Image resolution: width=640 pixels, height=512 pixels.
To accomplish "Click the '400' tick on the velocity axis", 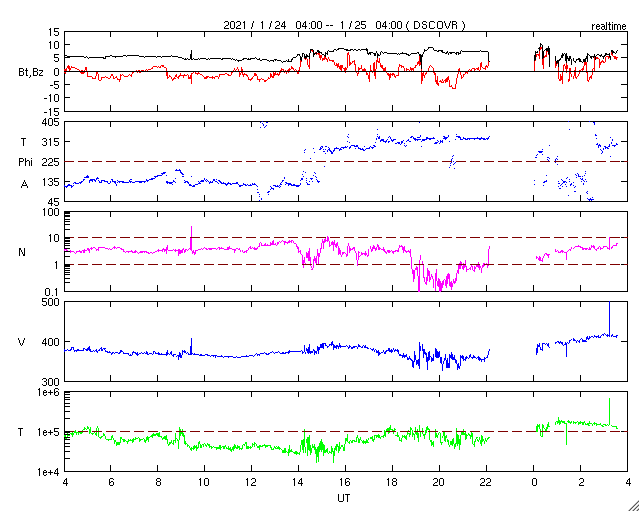I will 51,342.
